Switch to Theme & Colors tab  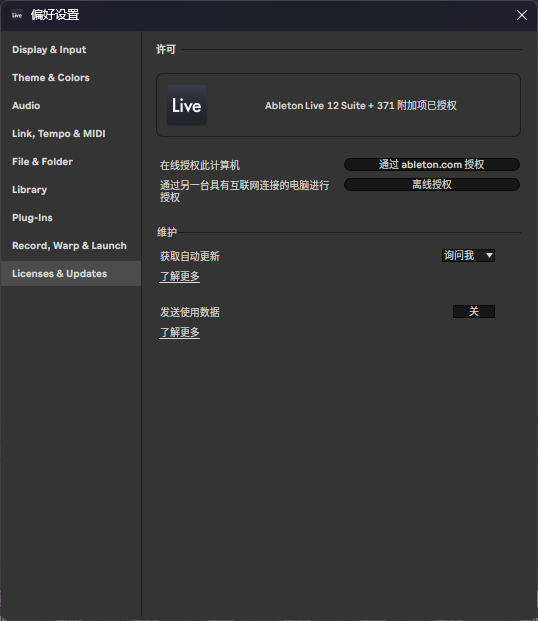coord(51,78)
